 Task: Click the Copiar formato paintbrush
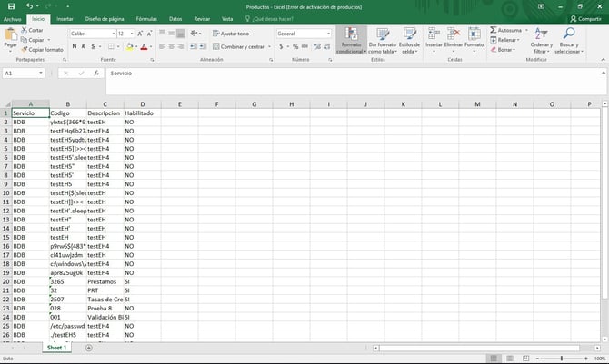tap(25, 50)
